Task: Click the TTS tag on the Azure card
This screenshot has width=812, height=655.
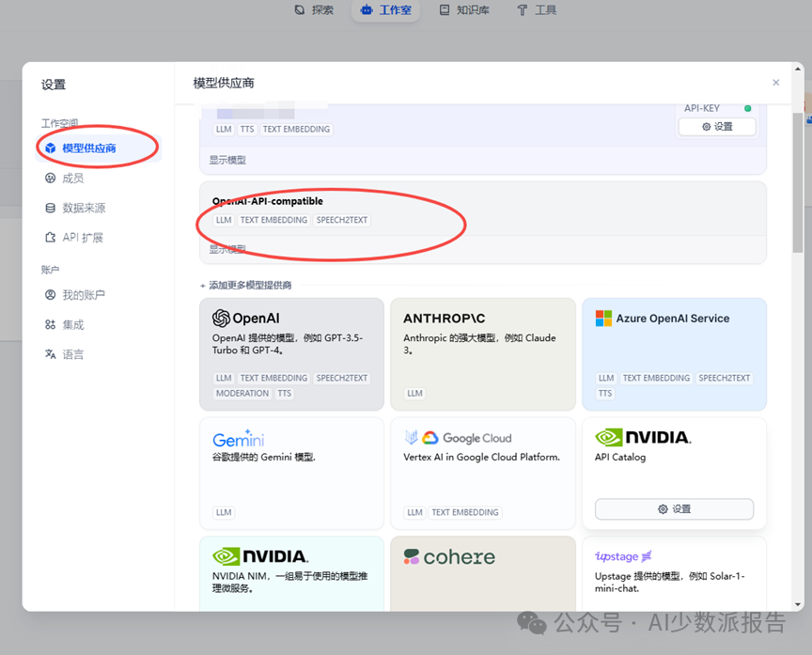Action: 605,394
